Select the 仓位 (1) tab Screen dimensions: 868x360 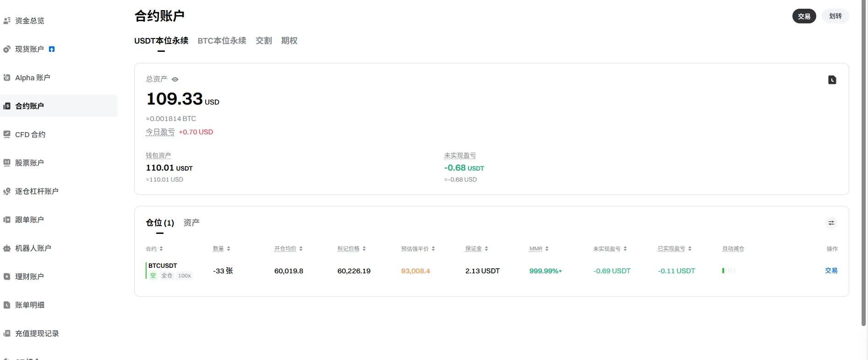point(160,223)
